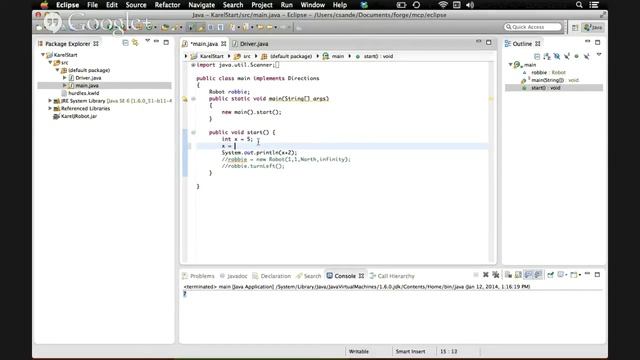This screenshot has height=360, width=640.
Task: Expand the Driver.java tree node
Action: point(64,78)
